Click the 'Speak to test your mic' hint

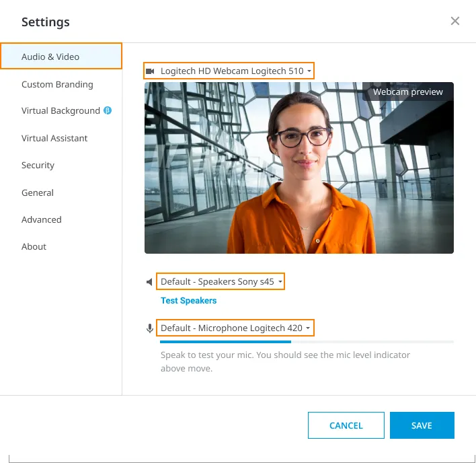pos(285,361)
